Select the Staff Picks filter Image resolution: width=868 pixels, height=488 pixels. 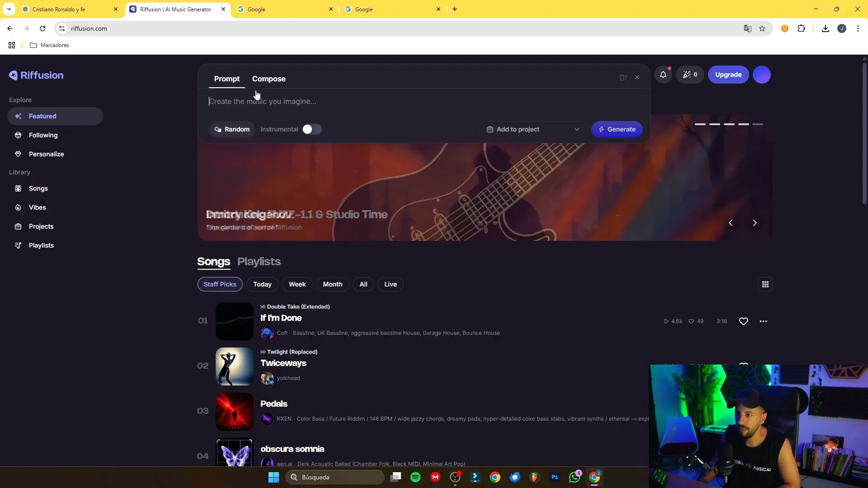[x=220, y=284]
